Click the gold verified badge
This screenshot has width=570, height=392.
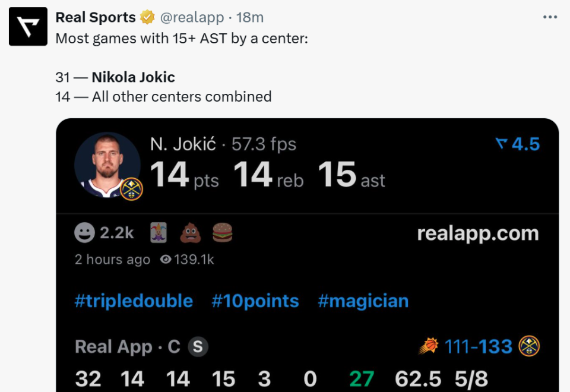147,18
